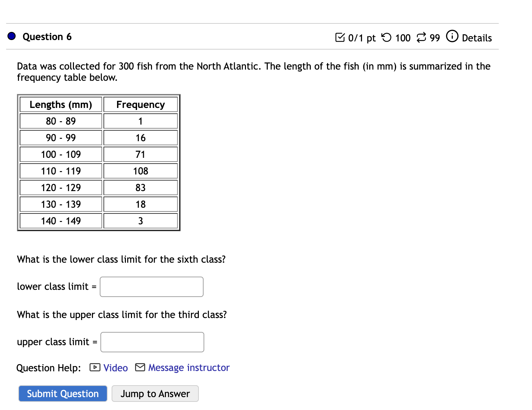Select the 140 - 149 table row
The height and width of the screenshot is (410, 532).
coord(60,221)
